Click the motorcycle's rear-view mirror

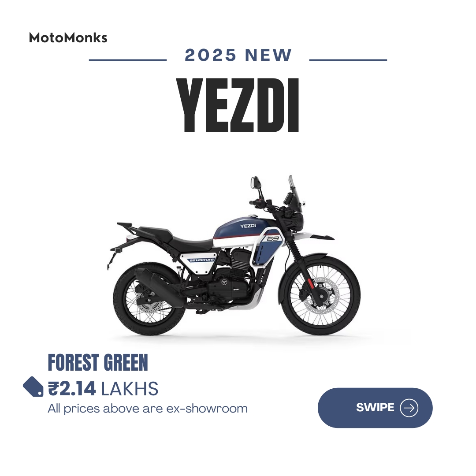(256, 182)
